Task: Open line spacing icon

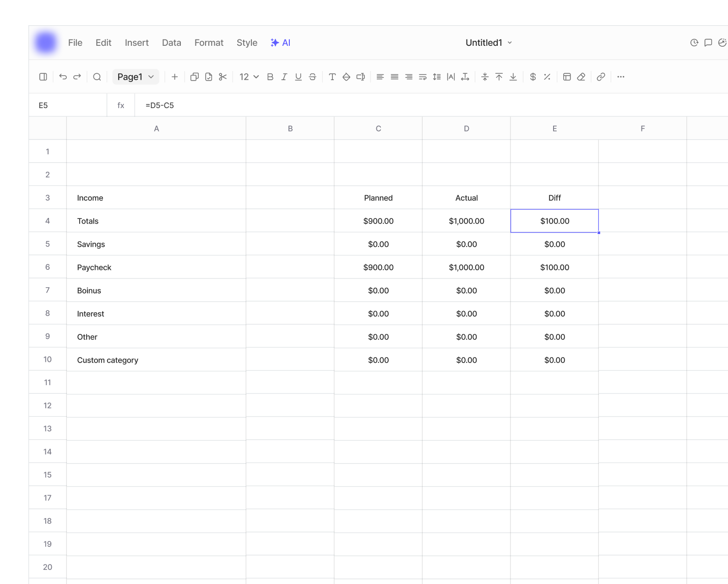Action: 437,77
